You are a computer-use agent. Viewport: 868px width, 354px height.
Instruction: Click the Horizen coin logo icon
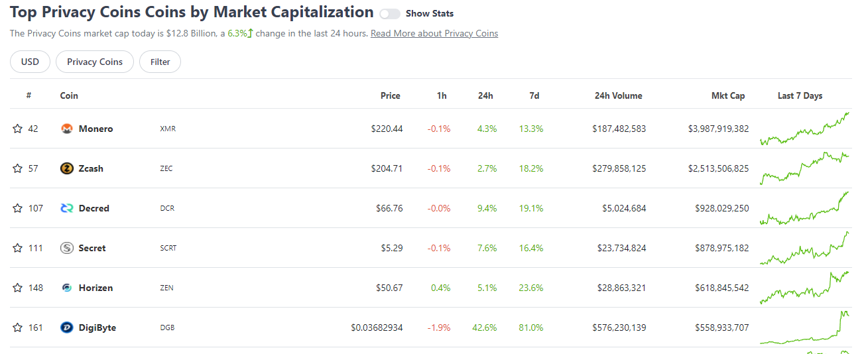click(66, 288)
